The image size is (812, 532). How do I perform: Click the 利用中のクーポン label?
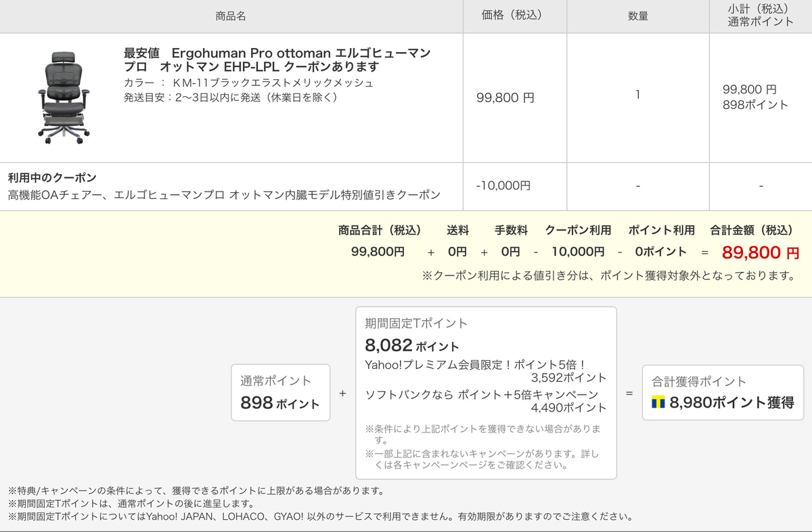click(52, 177)
